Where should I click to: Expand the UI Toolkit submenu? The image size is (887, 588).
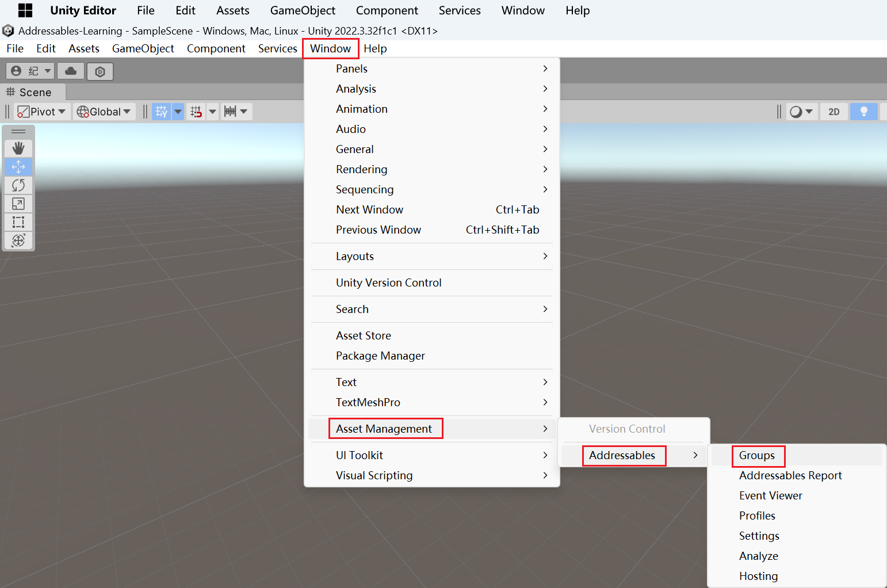[x=431, y=455]
